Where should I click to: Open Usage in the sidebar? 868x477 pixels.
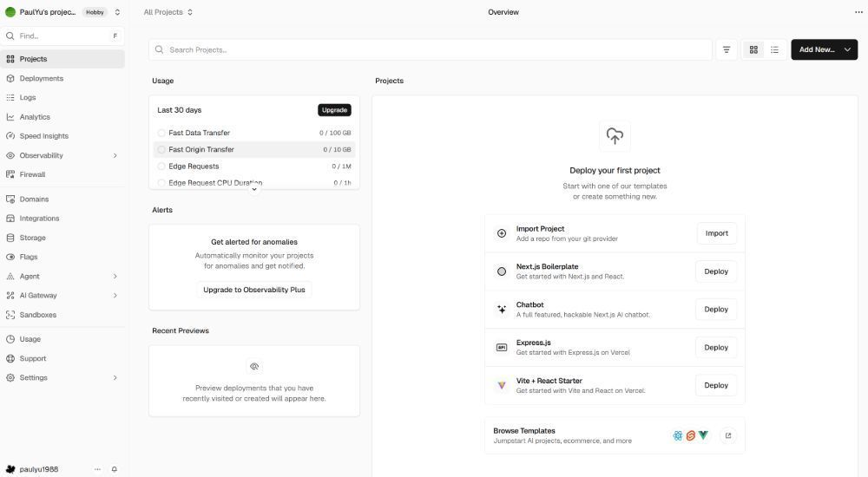[62, 339]
